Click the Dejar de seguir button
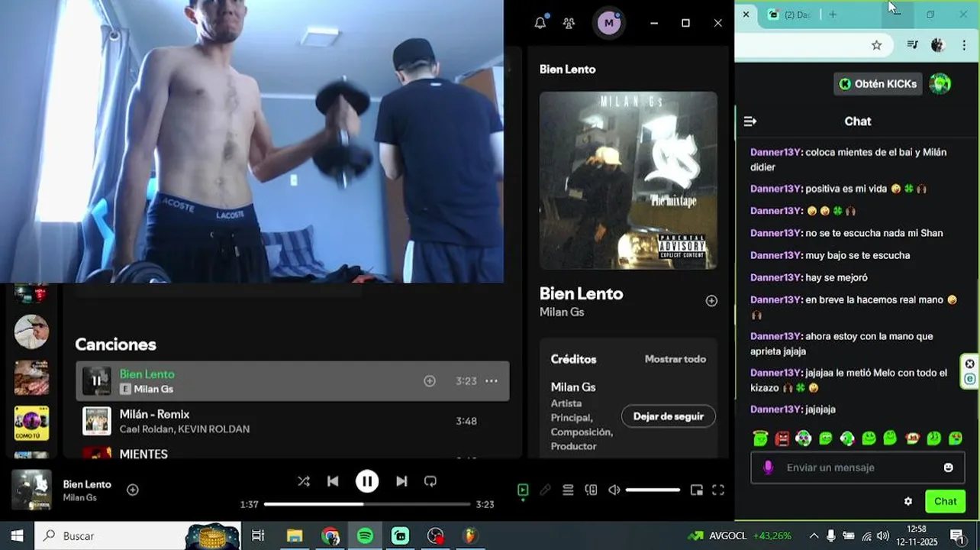 (669, 416)
